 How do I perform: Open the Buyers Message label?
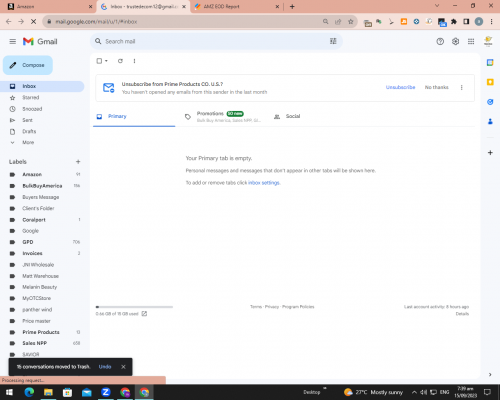41,197
